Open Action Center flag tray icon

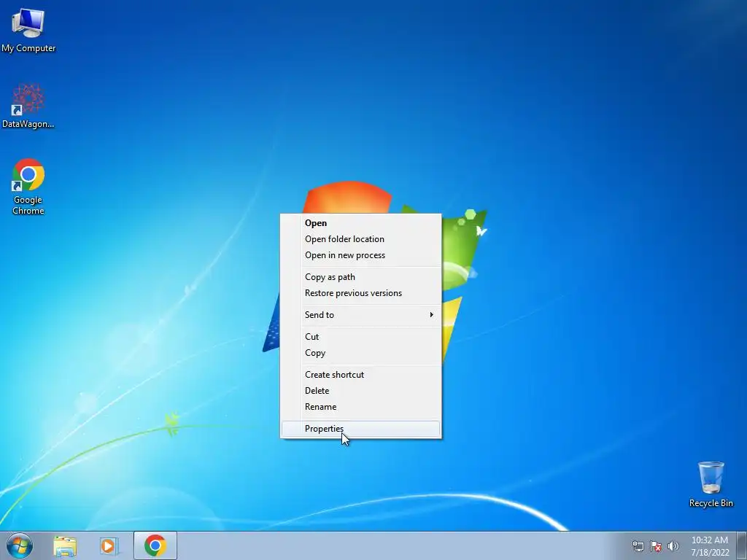656,546
